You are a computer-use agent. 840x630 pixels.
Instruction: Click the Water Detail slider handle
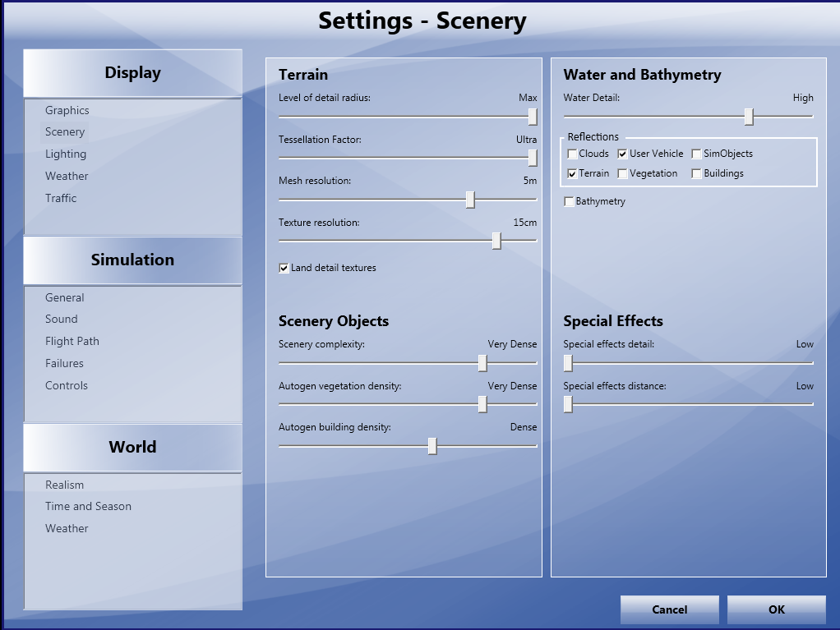click(749, 117)
